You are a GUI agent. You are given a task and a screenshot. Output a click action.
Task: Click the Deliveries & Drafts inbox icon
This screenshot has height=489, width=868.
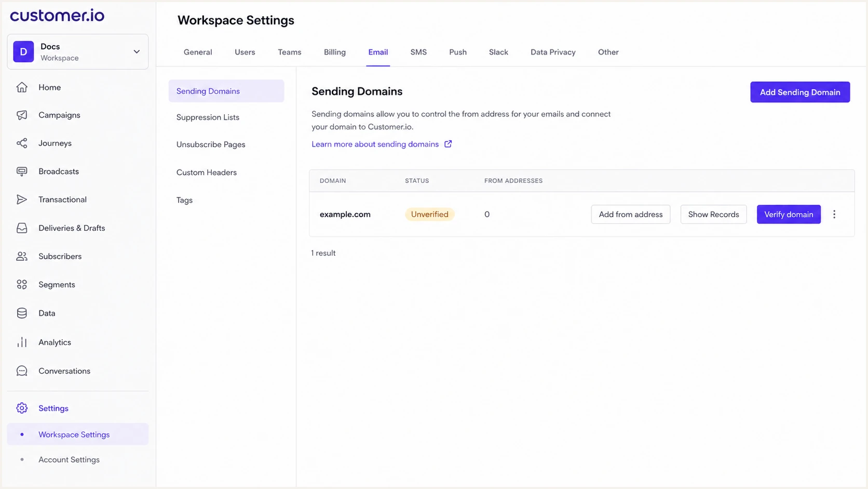click(22, 228)
